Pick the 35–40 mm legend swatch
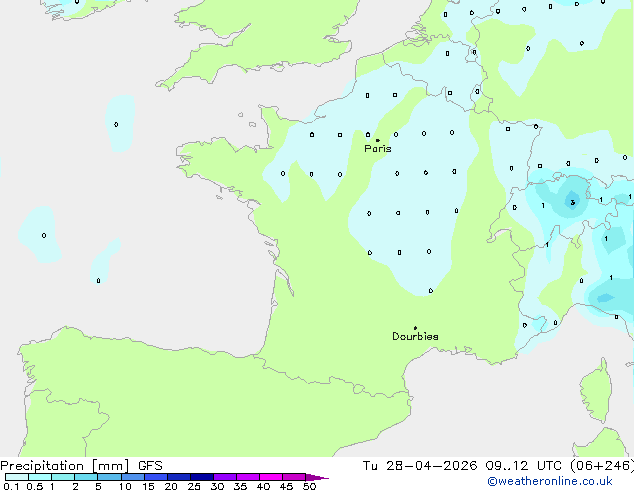 pyautogui.click(x=248, y=477)
